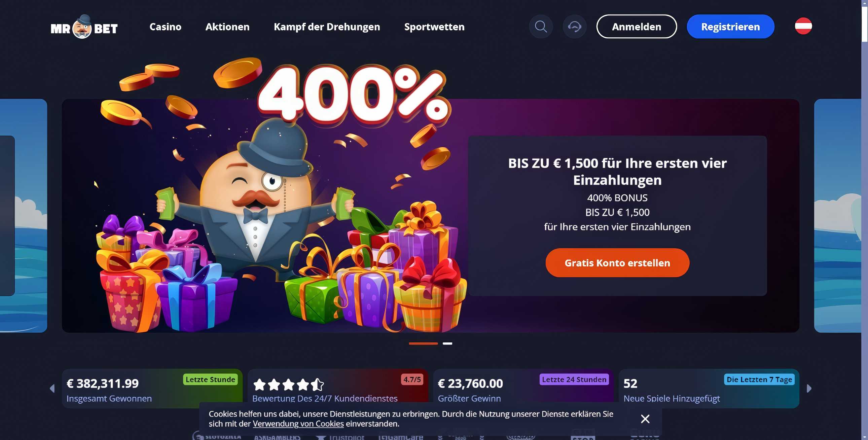Viewport: 868px width, 440px height.
Task: Dismiss the cookie notice with X
Action: [x=645, y=419]
